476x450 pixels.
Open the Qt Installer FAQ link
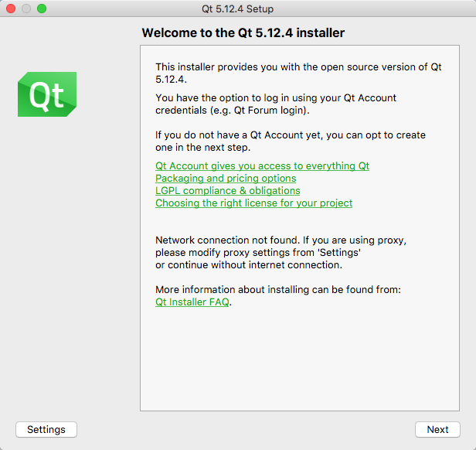click(x=192, y=302)
